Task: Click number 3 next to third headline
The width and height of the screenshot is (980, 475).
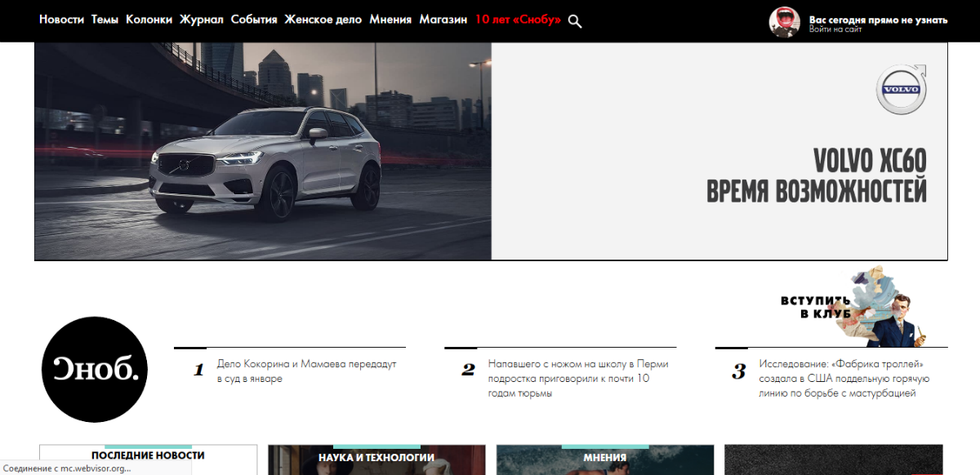Action: 739,371
